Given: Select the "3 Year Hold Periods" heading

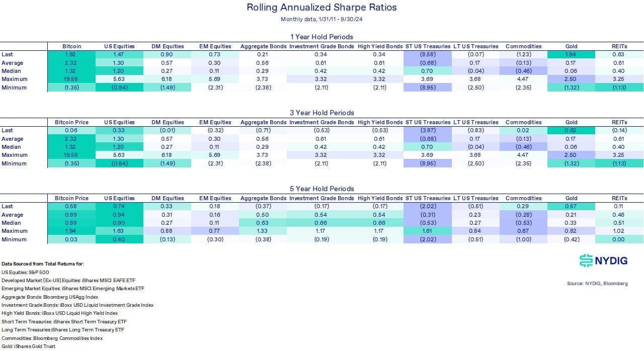Looking at the screenshot, I should (x=322, y=113).
